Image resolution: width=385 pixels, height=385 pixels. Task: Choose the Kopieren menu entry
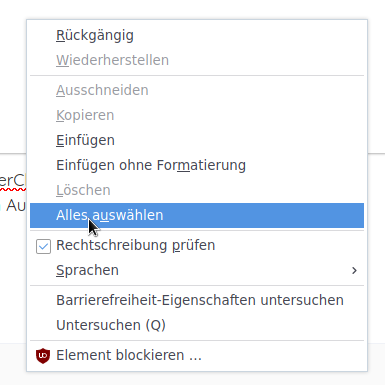[x=197, y=115]
